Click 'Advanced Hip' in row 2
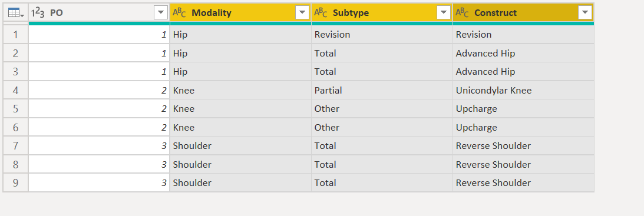The height and width of the screenshot is (216, 644). [x=523, y=53]
